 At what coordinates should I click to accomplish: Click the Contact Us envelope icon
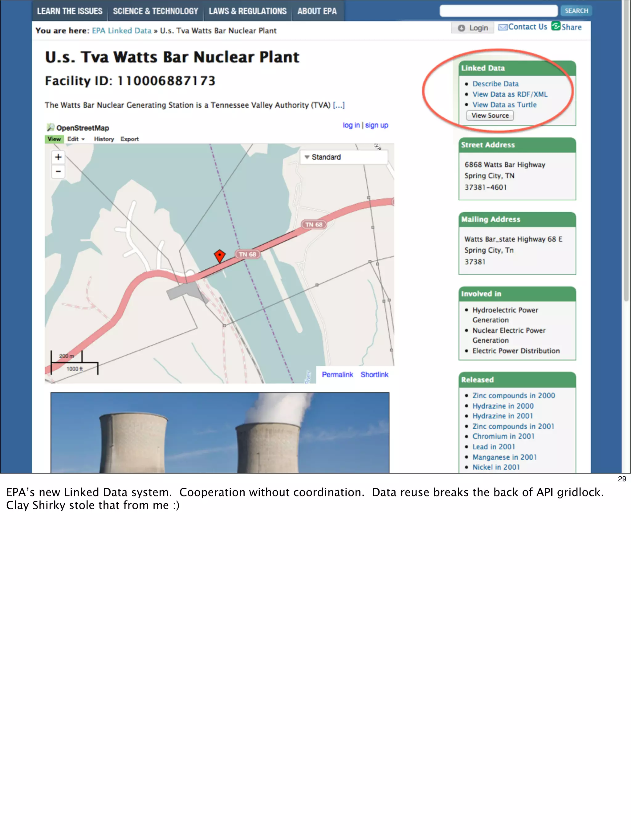tap(503, 27)
